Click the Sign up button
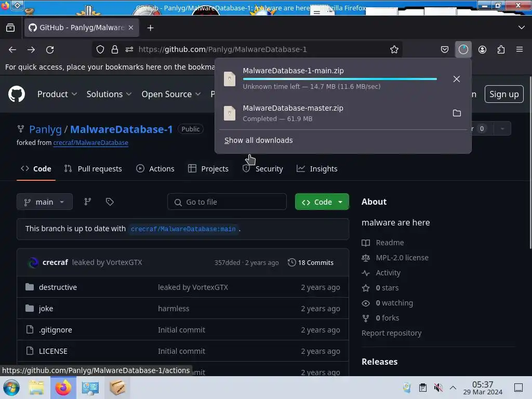 coord(504,94)
